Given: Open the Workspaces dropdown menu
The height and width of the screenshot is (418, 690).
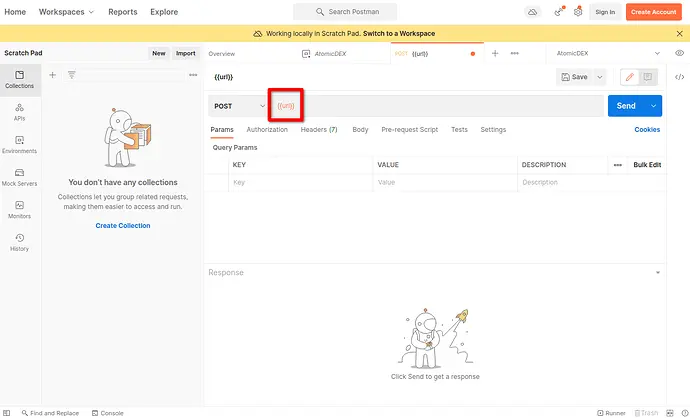Looking at the screenshot, I should [x=67, y=12].
